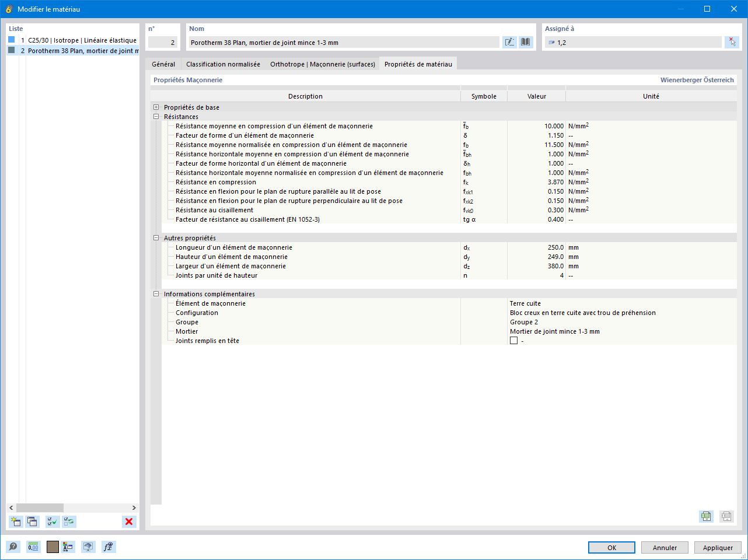The height and width of the screenshot is (560, 748).
Task: Toggle Joints remplis en tête checkbox
Action: tap(514, 341)
